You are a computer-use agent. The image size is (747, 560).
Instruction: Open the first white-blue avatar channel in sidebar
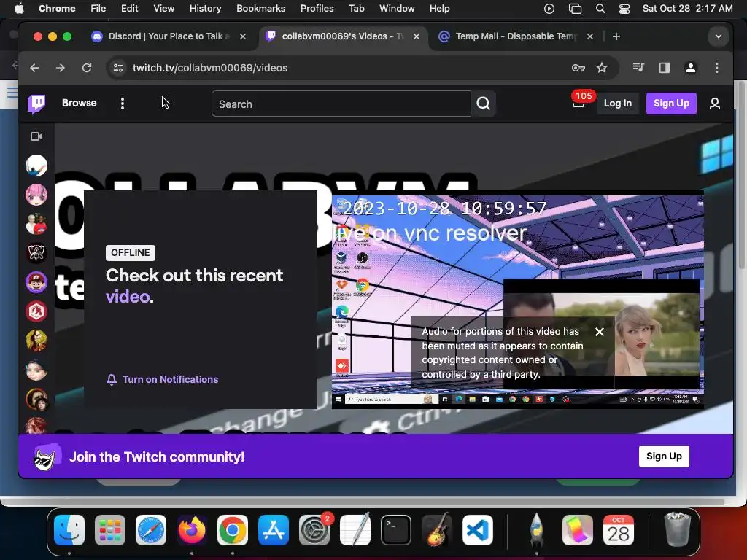point(36,166)
